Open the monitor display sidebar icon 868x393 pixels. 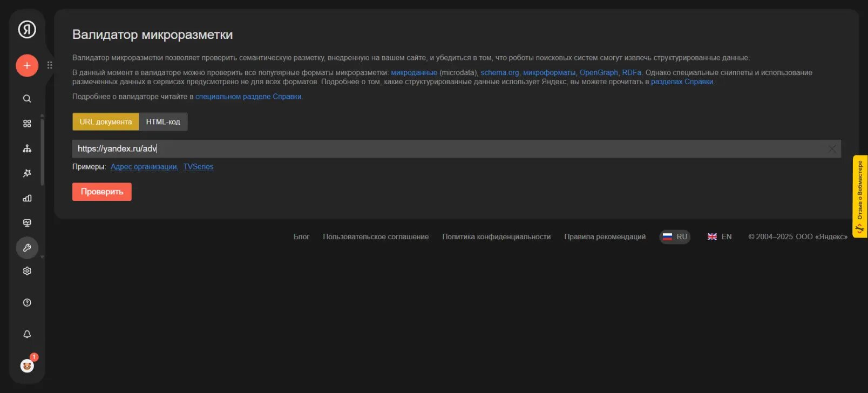[27, 223]
